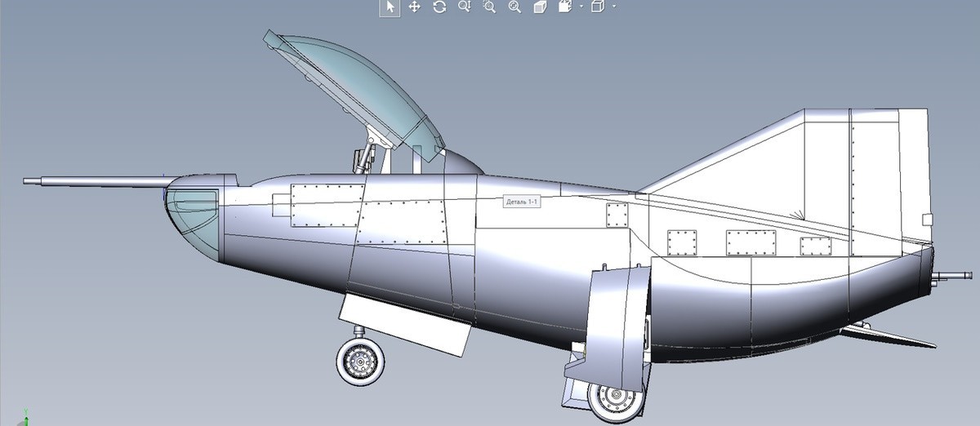Click the view orientation cube icon
This screenshot has width=980, height=426.
click(564, 7)
